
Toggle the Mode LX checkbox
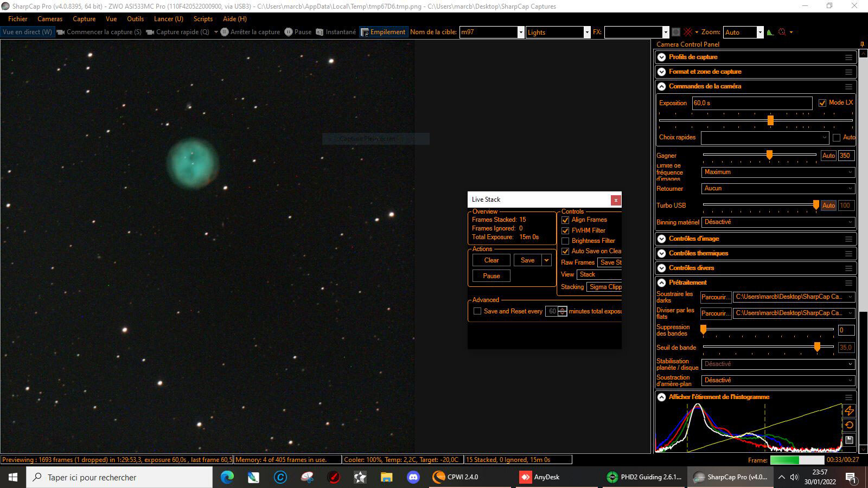pos(822,103)
